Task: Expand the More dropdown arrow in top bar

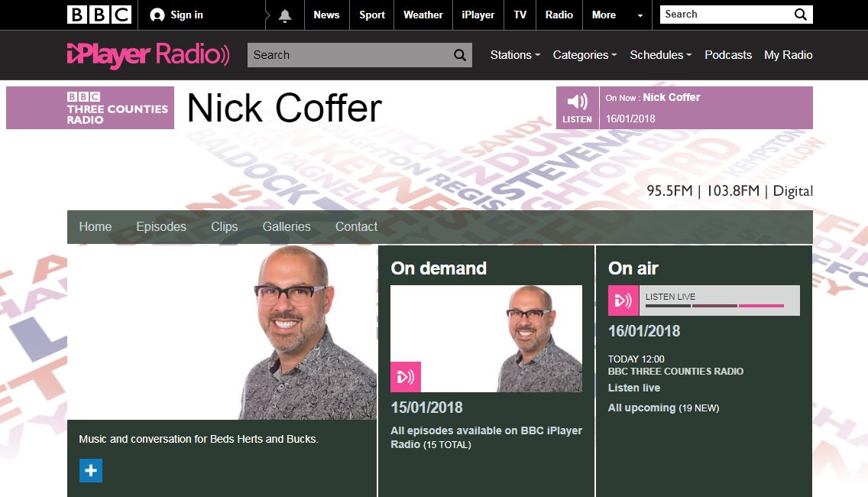Action: (640, 15)
